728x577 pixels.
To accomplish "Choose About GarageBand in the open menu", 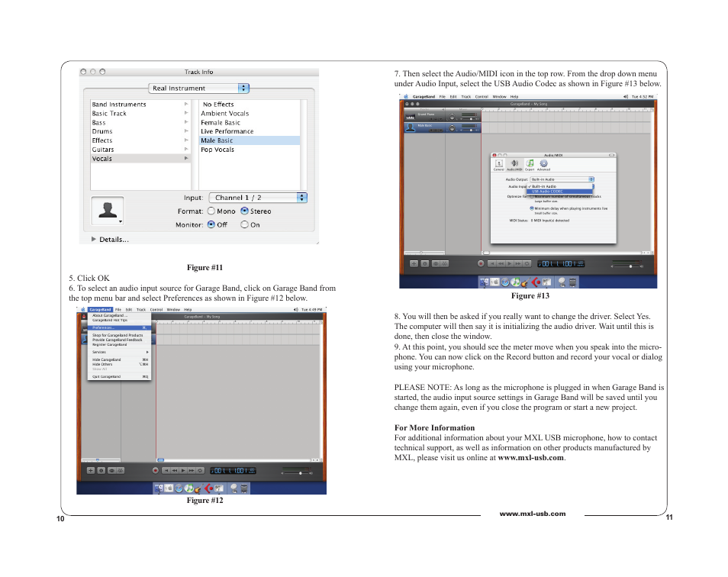I will 119,315.
